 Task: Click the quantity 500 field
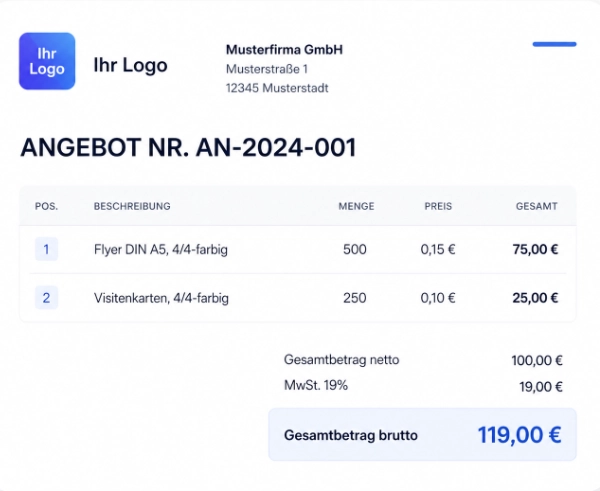pyautogui.click(x=355, y=249)
